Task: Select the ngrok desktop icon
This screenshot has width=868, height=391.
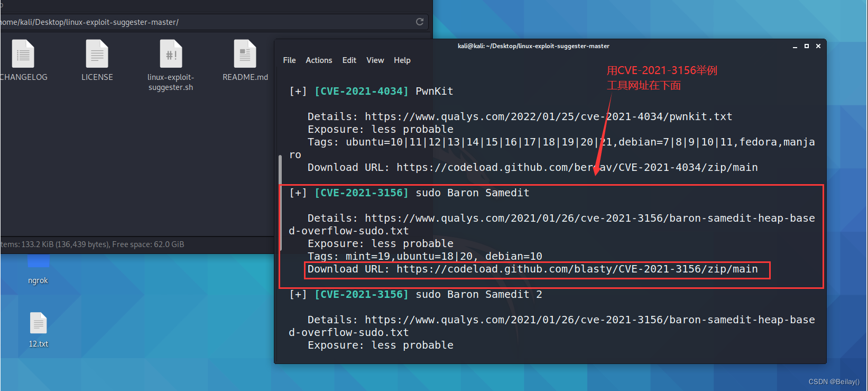Action: tap(38, 261)
